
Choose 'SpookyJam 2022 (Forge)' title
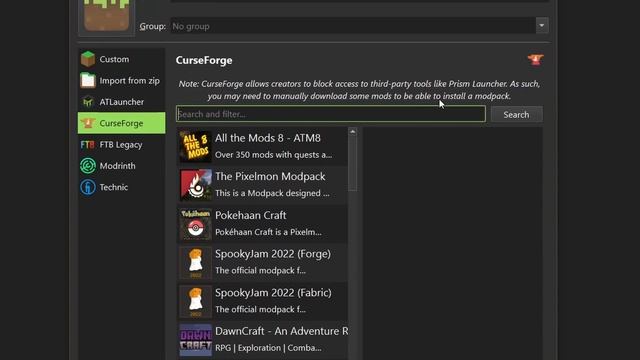coord(273,254)
